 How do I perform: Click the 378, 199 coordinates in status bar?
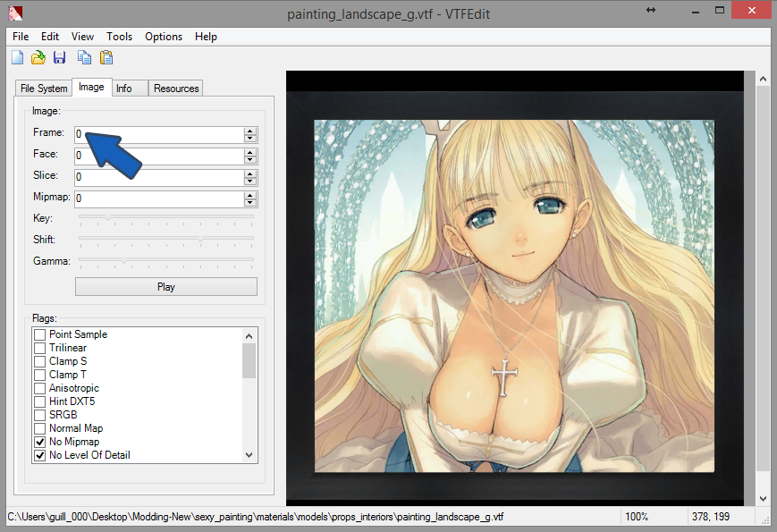coord(711,517)
